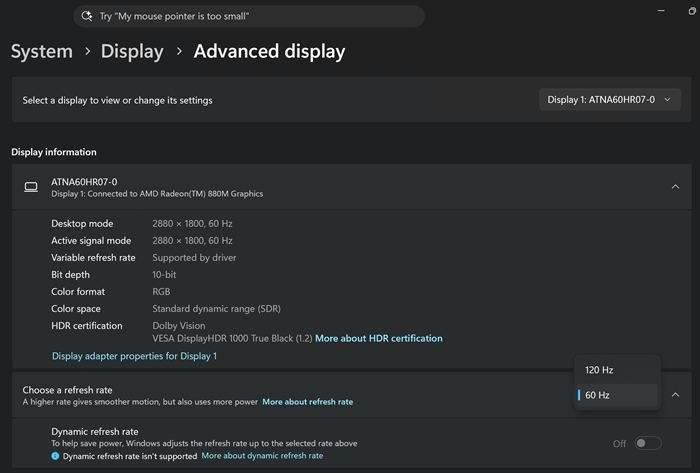Open Display adapter properties for Display 1

(x=134, y=356)
